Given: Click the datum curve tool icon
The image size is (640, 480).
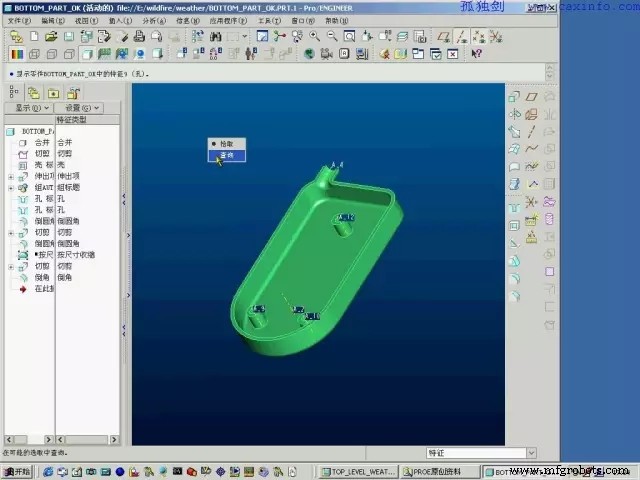Looking at the screenshot, I should 531,149.
